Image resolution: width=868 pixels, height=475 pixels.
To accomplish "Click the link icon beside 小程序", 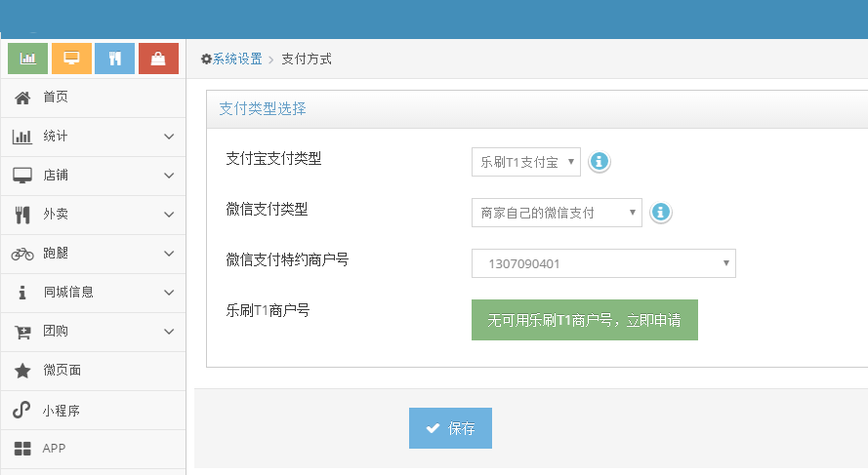I will 21,410.
